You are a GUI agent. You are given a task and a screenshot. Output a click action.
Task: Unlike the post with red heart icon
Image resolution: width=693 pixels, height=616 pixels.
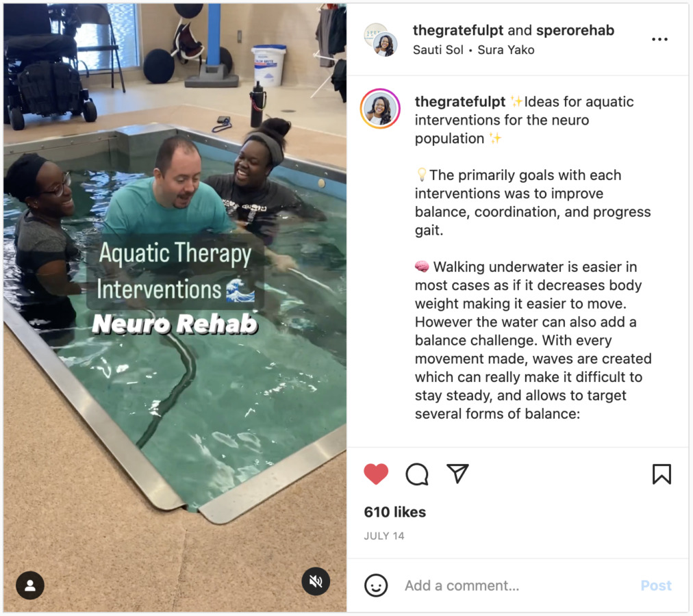pyautogui.click(x=376, y=474)
